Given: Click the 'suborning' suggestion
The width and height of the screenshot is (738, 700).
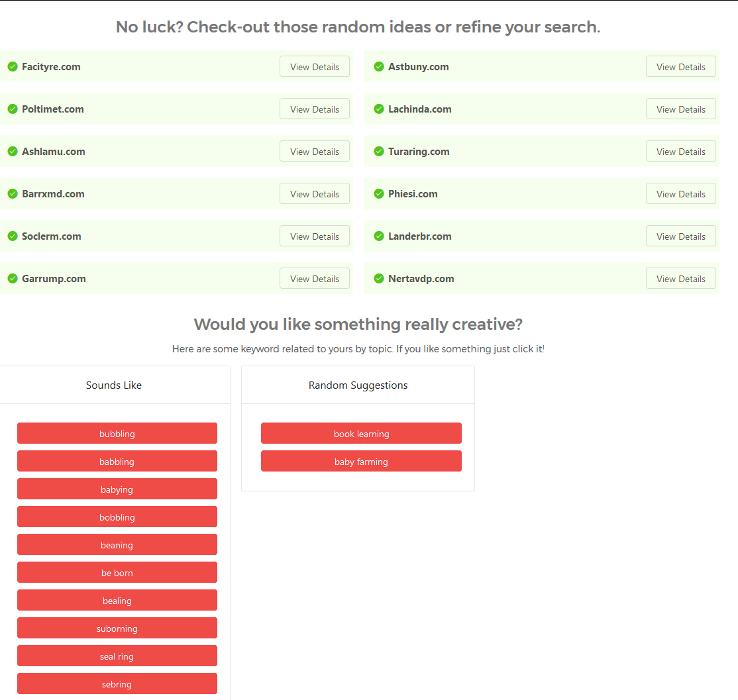Looking at the screenshot, I should click(x=117, y=628).
